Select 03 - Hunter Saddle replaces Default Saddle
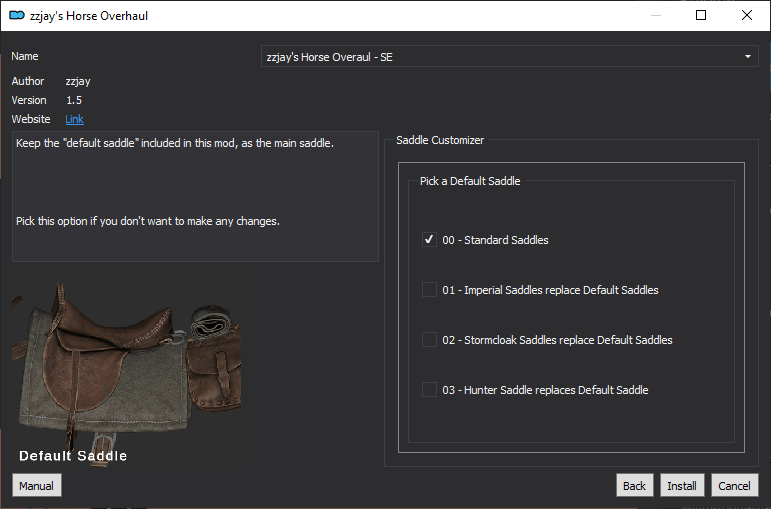This screenshot has width=771, height=509. point(429,390)
